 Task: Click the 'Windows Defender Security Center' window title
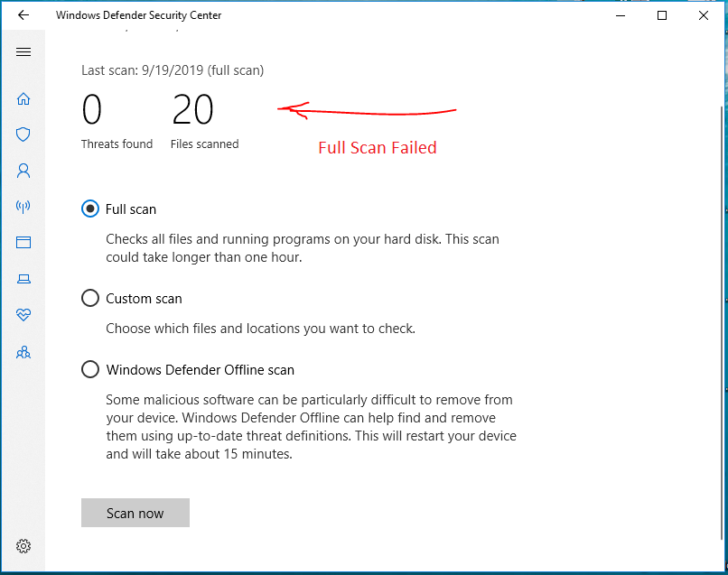(139, 15)
